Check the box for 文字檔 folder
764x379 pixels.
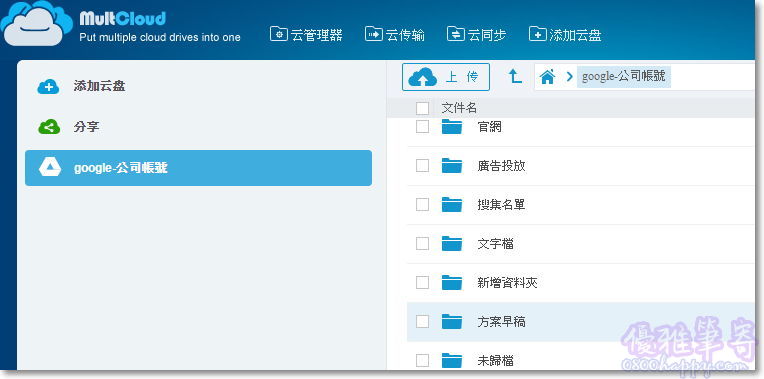422,244
